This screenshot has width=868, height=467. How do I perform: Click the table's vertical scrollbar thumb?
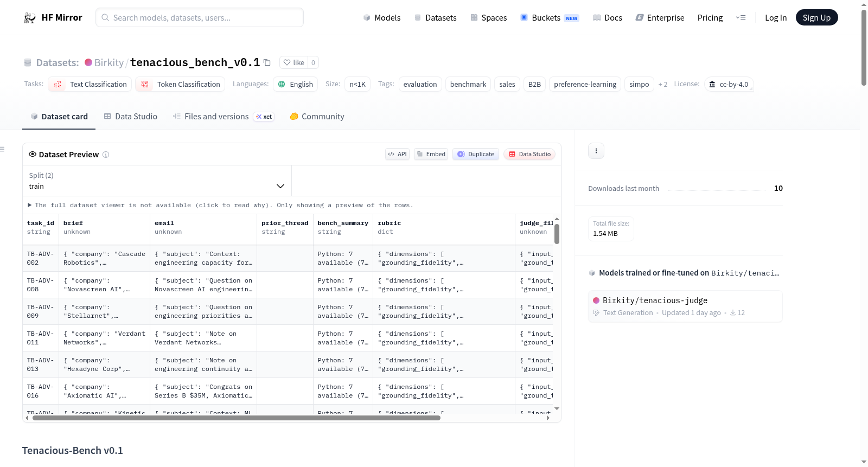557,234
